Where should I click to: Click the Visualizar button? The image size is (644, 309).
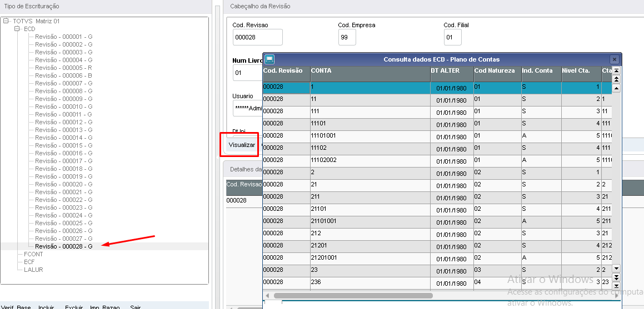242,145
